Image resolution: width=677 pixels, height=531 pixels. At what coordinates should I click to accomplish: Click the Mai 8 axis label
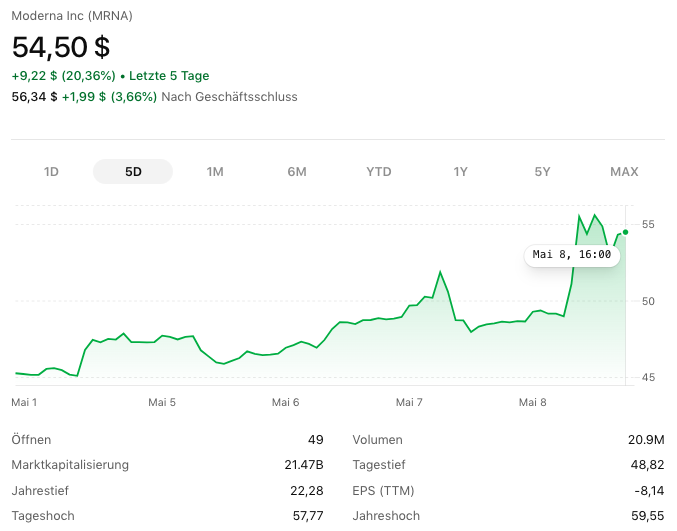532,402
